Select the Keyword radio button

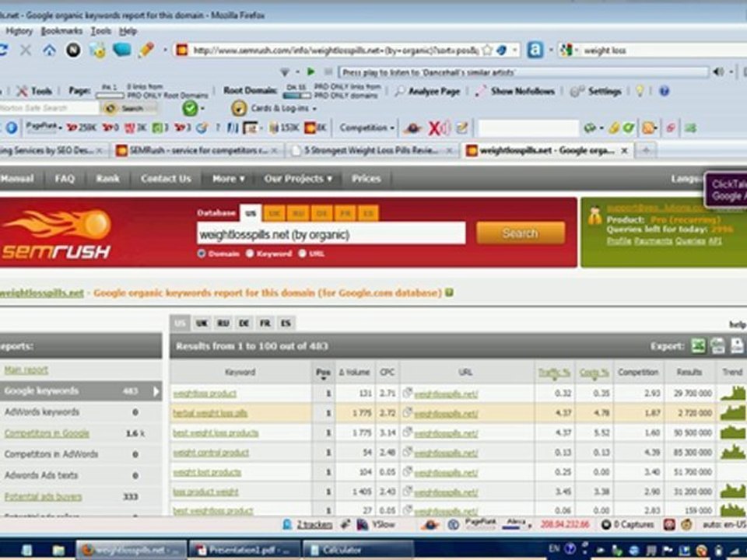coord(250,254)
